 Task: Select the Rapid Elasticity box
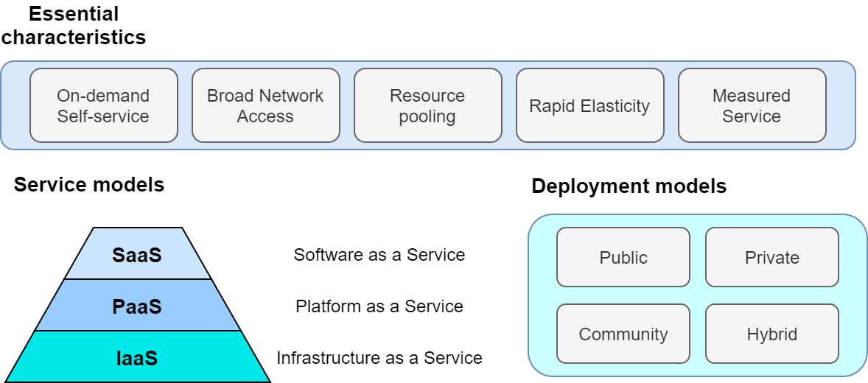(x=589, y=105)
